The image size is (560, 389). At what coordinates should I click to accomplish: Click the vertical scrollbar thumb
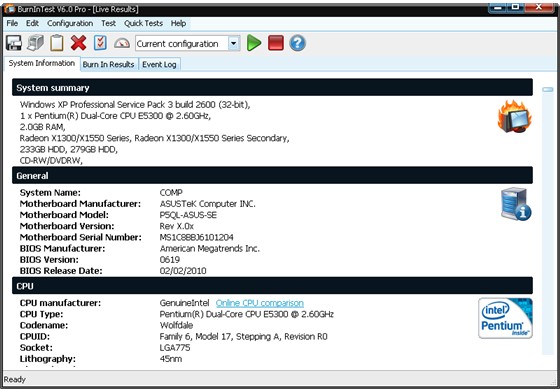tap(548, 89)
